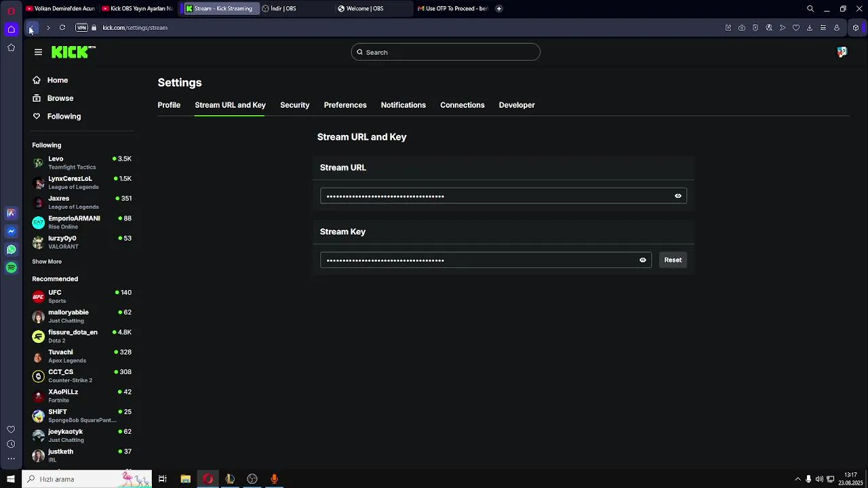Open Opera sidebar bookmarks star
The width and height of the screenshot is (868, 488).
click(11, 47)
